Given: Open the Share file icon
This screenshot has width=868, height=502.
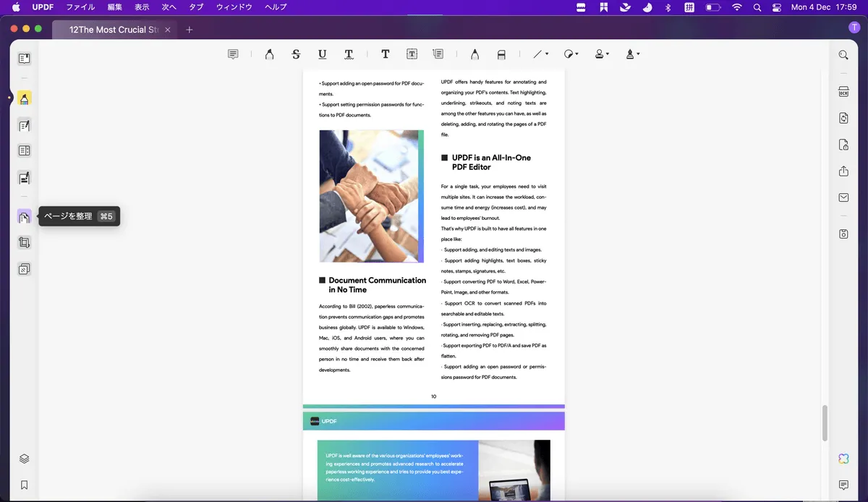Looking at the screenshot, I should (843, 171).
